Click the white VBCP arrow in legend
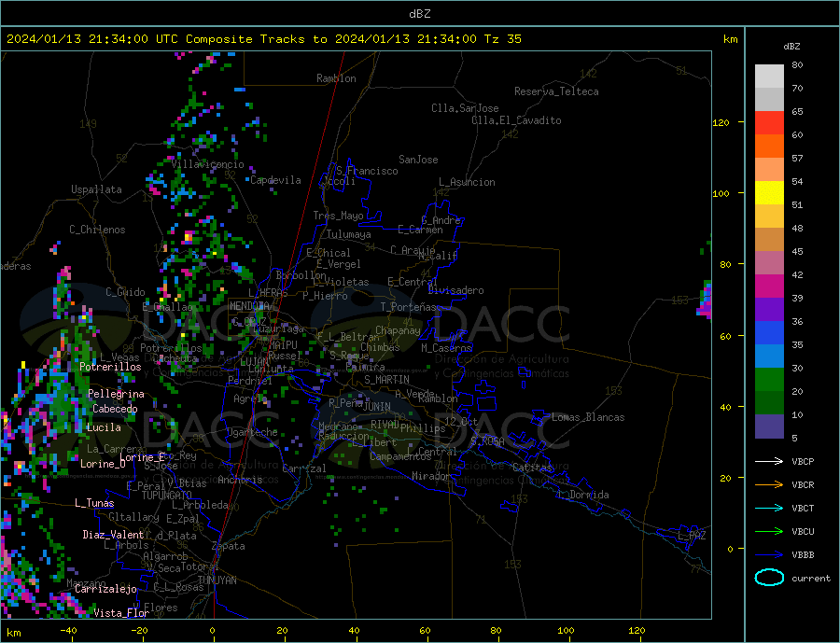Screen dimensions: 840x643 pyautogui.click(x=769, y=461)
